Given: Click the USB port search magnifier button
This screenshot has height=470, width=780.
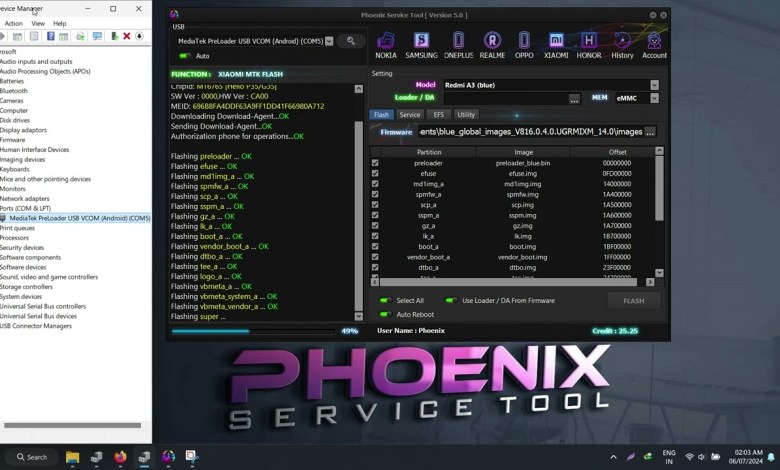Looking at the screenshot, I should (351, 41).
